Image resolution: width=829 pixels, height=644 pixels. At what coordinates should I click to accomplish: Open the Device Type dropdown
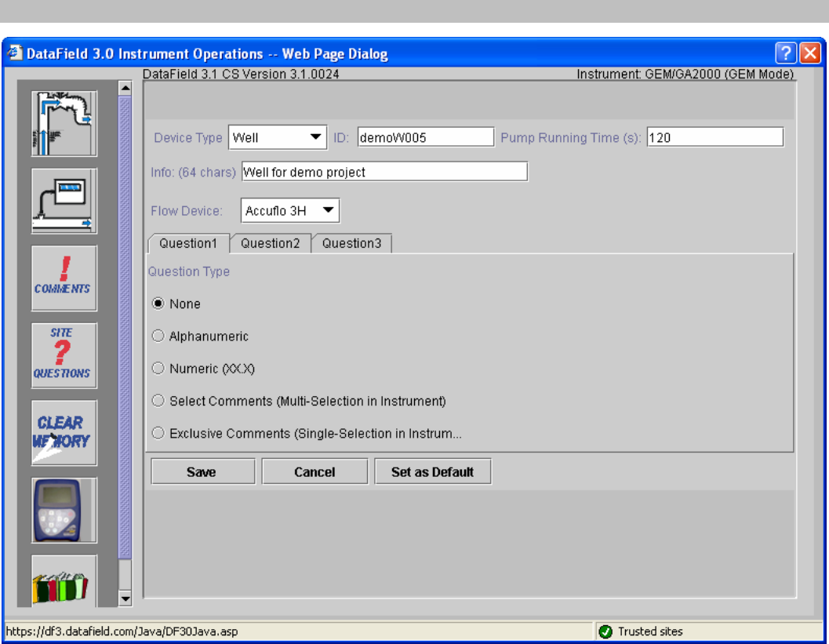(278, 137)
